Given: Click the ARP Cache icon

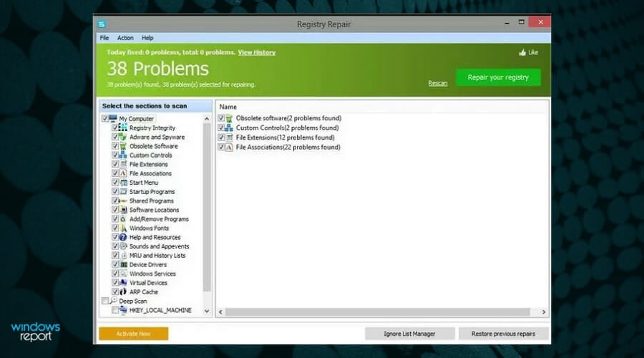Looking at the screenshot, I should click(x=123, y=292).
